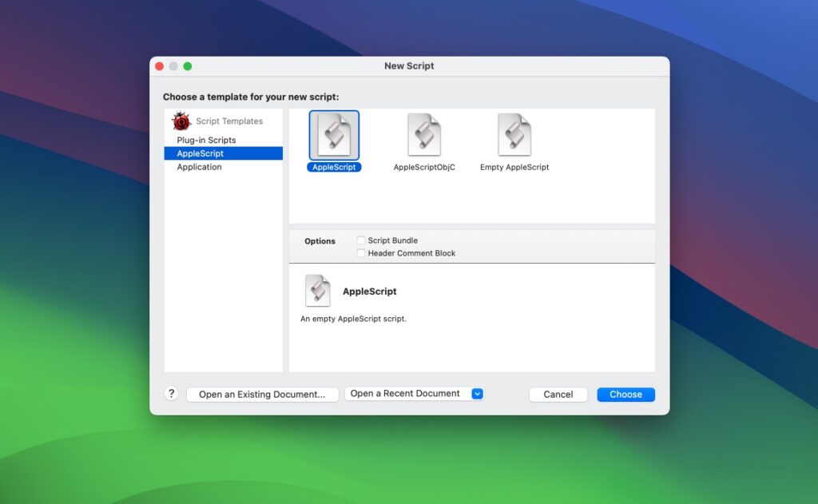This screenshot has height=504, width=818.
Task: Click the scroll icon on the AppleScriptObjC template
Action: point(423,134)
